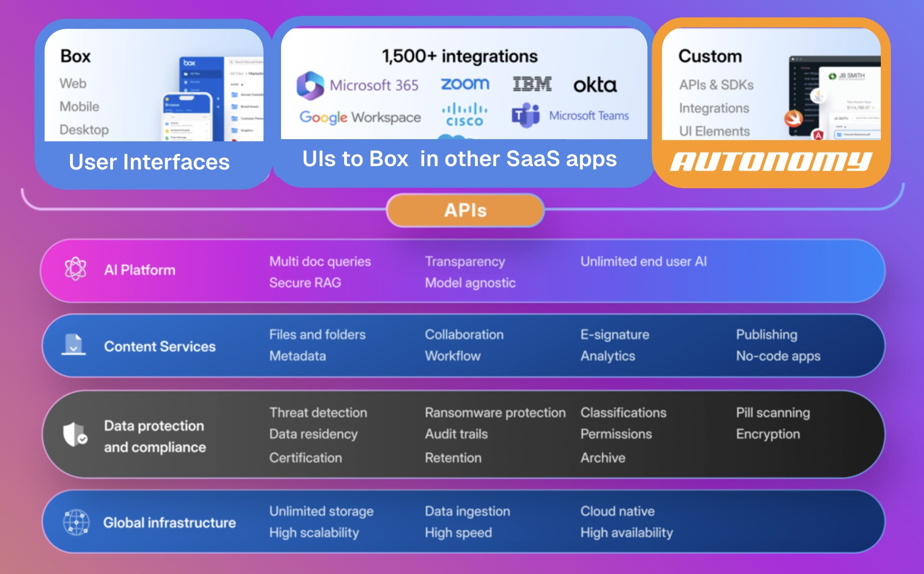The width and height of the screenshot is (924, 574).
Task: Click the Cisco logo
Action: point(464,114)
